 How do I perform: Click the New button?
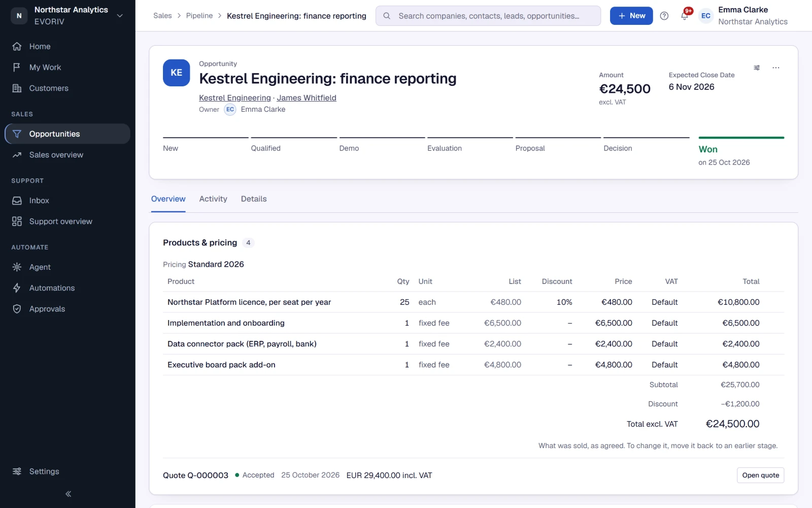point(631,16)
